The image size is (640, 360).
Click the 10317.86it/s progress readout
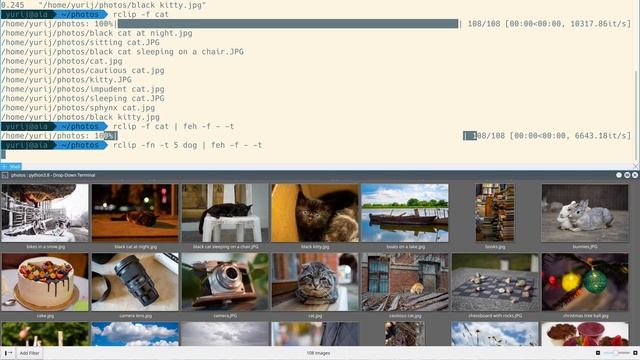click(600, 24)
